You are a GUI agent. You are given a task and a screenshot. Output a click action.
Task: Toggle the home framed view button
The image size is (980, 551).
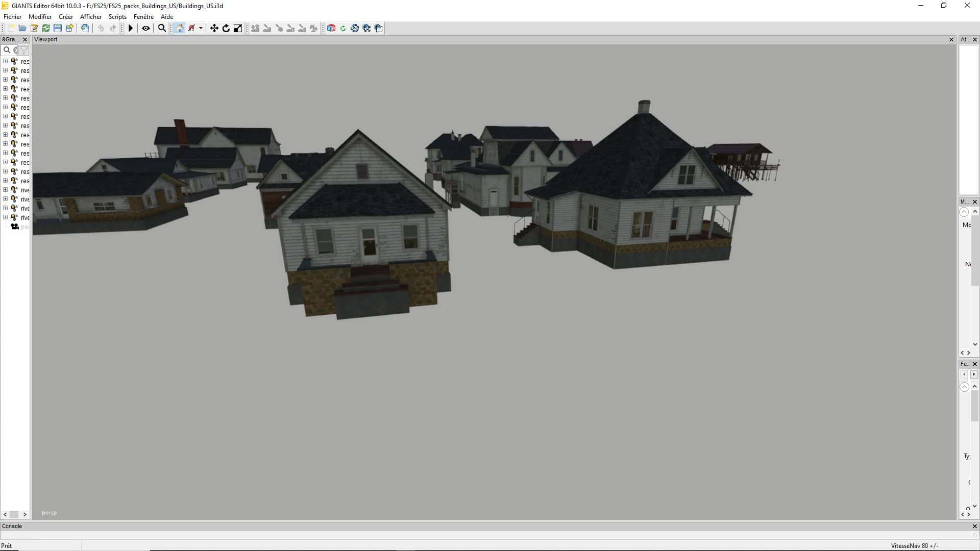(179, 28)
